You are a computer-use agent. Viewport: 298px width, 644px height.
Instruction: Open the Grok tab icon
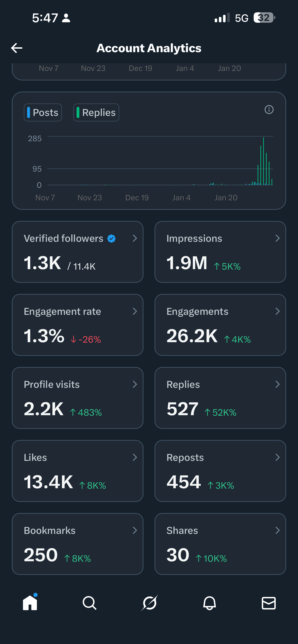(149, 603)
